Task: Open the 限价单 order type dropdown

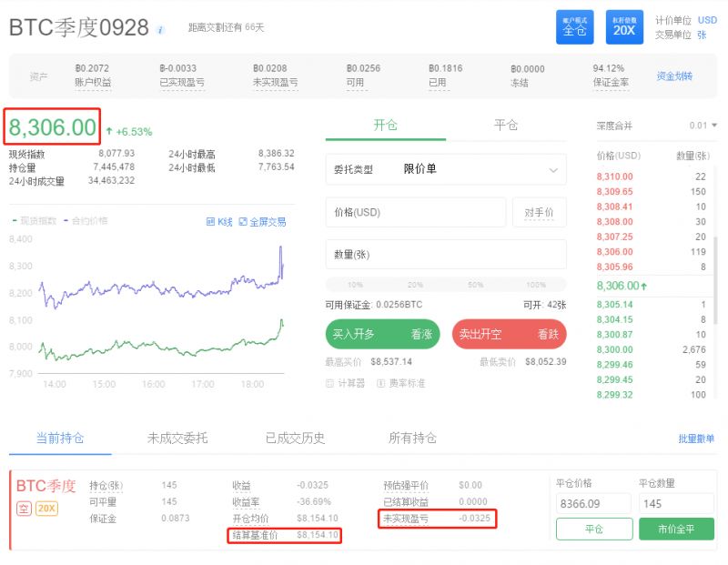Action: point(446,169)
